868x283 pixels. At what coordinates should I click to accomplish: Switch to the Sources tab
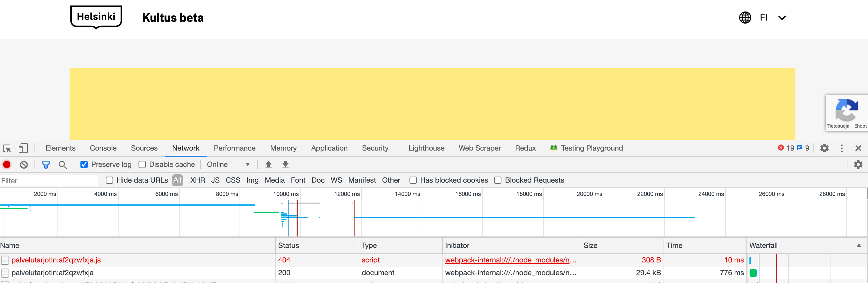coord(144,148)
